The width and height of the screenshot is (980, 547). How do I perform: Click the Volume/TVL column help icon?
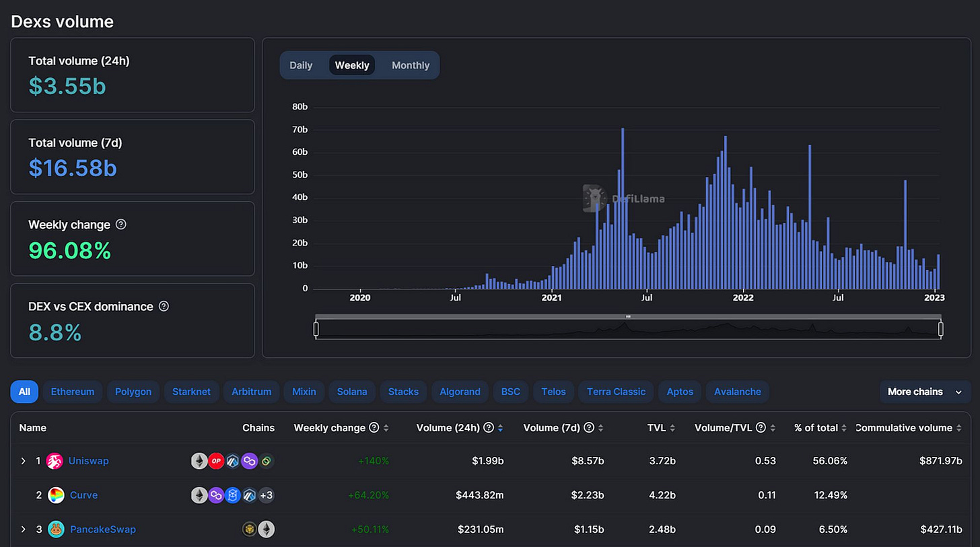click(761, 428)
